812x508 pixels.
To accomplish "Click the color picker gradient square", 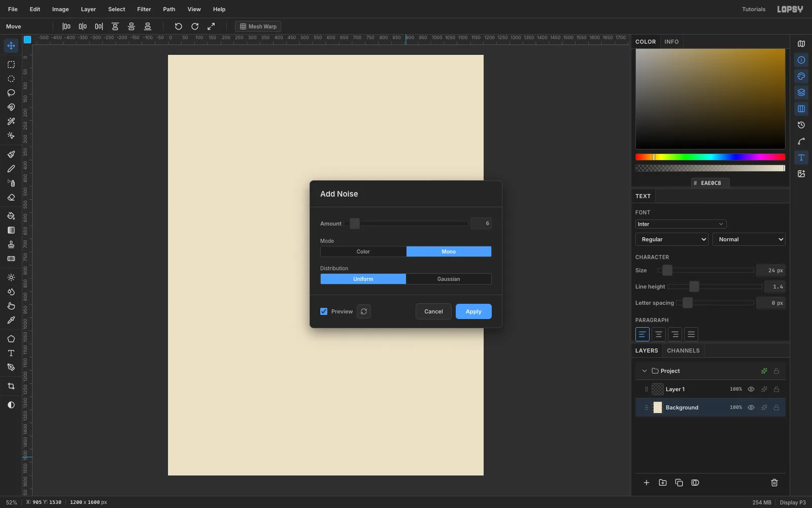I will coord(710,99).
